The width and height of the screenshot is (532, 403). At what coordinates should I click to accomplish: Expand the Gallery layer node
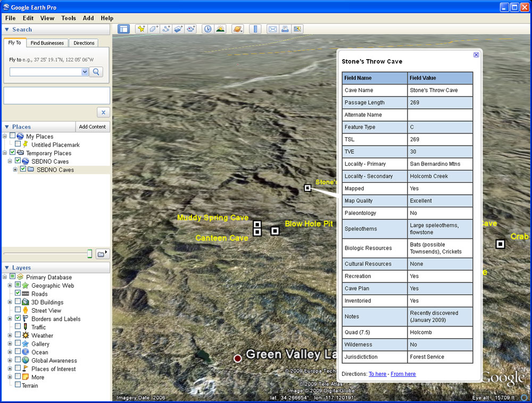pos(10,343)
